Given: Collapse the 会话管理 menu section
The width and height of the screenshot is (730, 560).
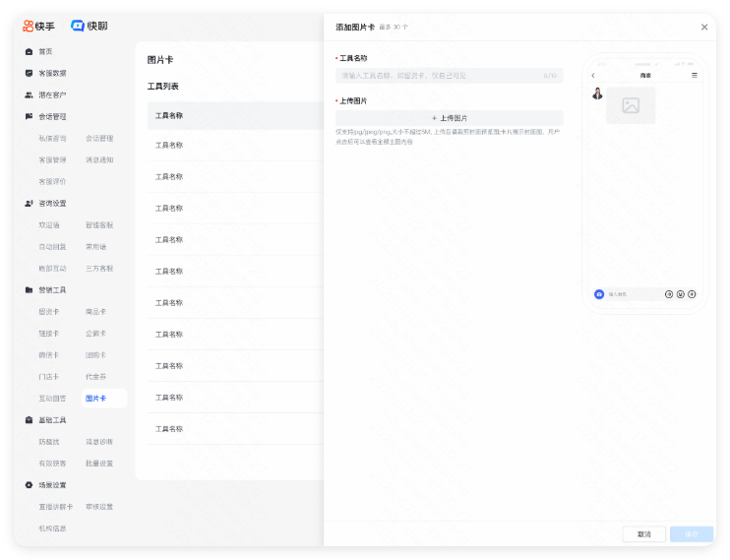Looking at the screenshot, I should click(x=52, y=116).
